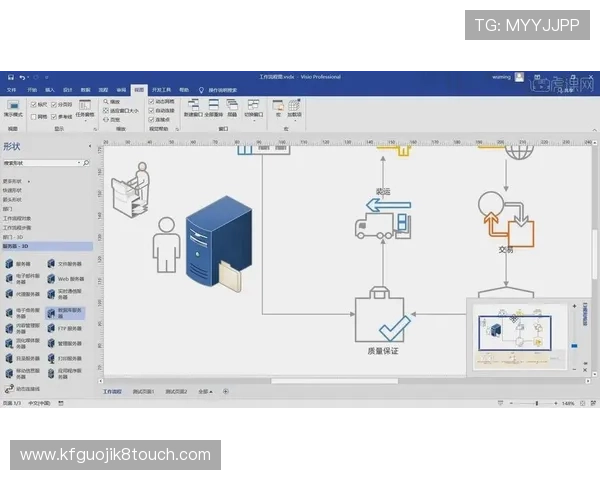Click the pan & zoom window slider handle
The height and width of the screenshot is (480, 600).
(574, 346)
